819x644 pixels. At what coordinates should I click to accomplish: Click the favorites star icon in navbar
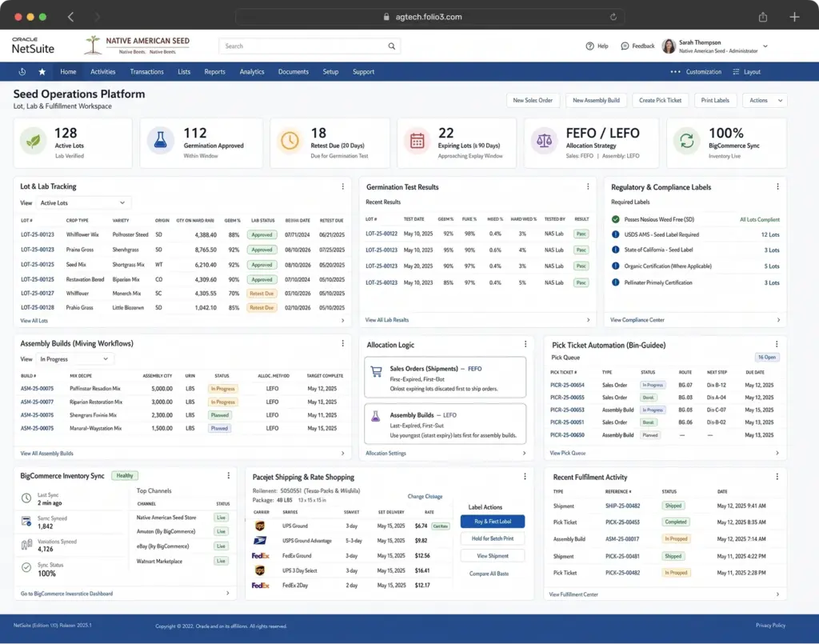[x=42, y=71]
